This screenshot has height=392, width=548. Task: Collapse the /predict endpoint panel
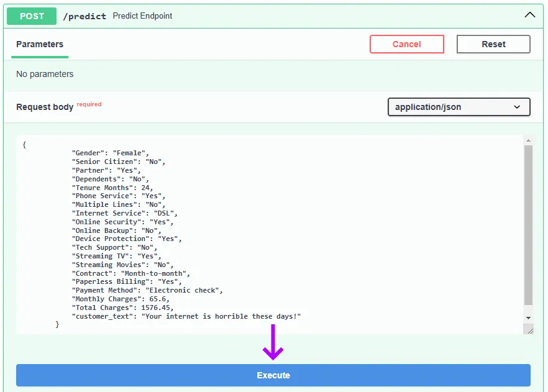click(529, 14)
